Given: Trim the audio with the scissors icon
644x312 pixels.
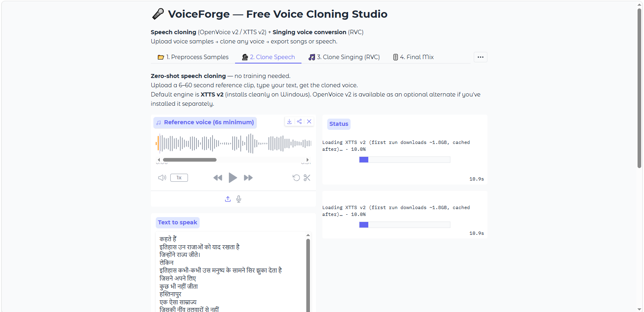Looking at the screenshot, I should coord(307,178).
